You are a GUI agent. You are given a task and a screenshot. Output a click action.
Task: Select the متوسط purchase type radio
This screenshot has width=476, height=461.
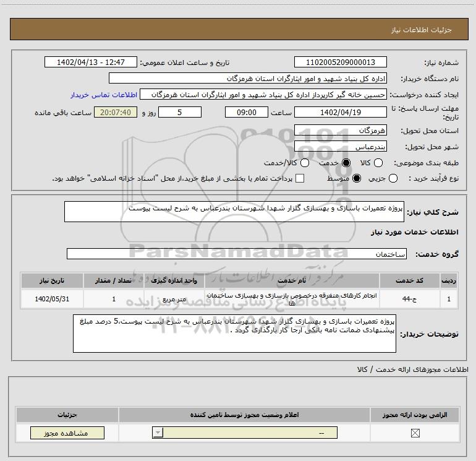pyautogui.click(x=357, y=178)
